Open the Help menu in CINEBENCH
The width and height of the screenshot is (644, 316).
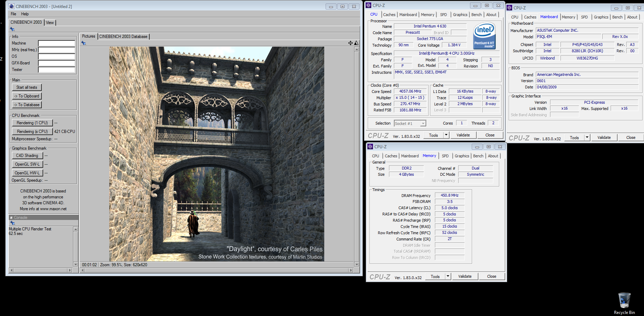pyautogui.click(x=25, y=14)
